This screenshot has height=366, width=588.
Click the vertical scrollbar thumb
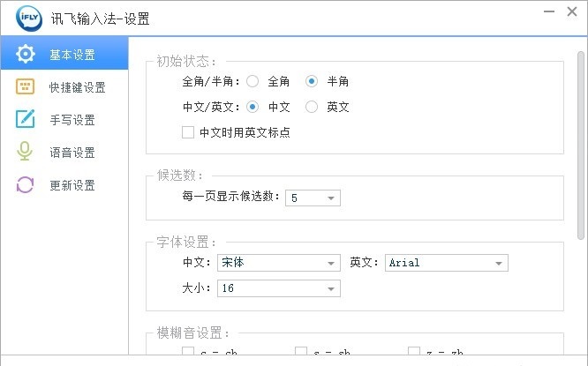581,146
